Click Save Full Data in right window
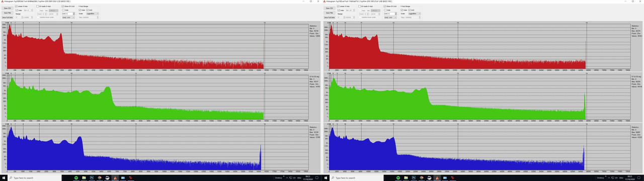The width and height of the screenshot is (644, 181). pos(330,18)
